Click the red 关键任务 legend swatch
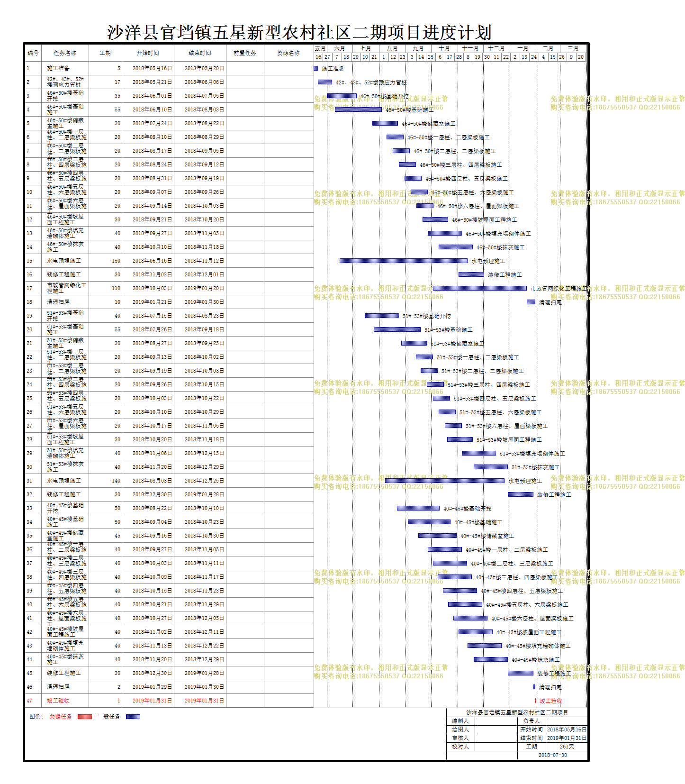This screenshot has width=685, height=784. click(x=84, y=717)
